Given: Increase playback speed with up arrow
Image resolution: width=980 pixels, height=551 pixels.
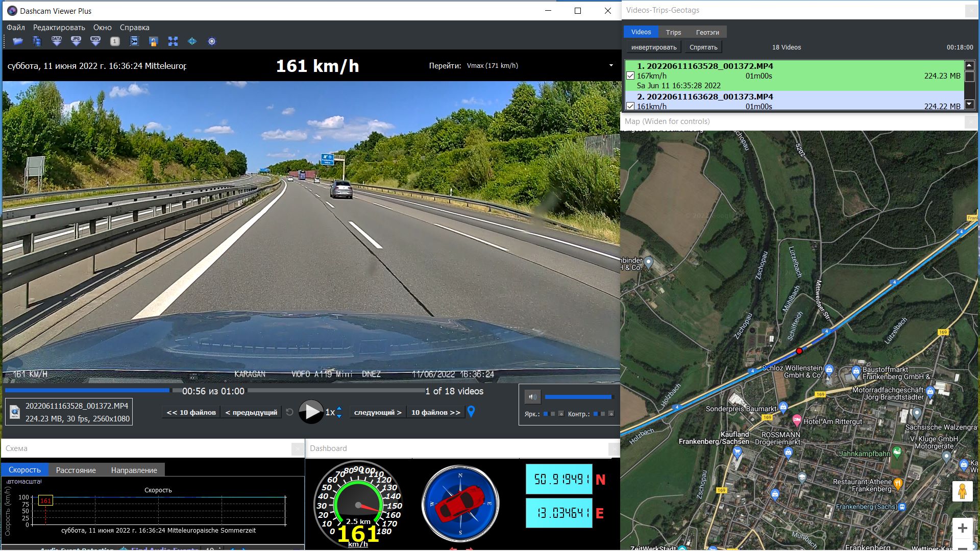Looking at the screenshot, I should [x=339, y=408].
